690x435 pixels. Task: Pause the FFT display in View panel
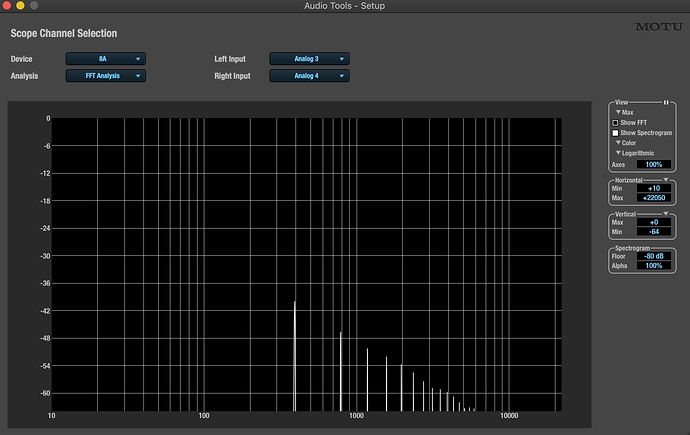[x=666, y=102]
